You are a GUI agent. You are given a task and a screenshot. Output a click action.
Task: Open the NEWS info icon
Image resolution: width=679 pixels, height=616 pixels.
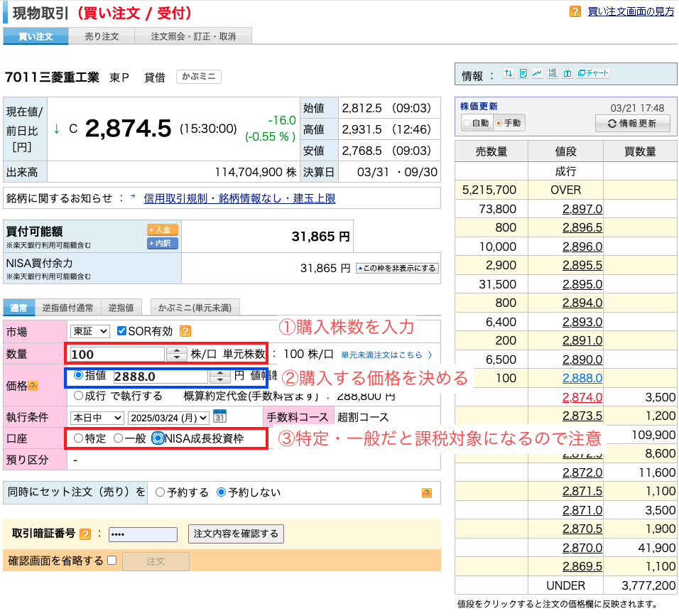coord(553,73)
